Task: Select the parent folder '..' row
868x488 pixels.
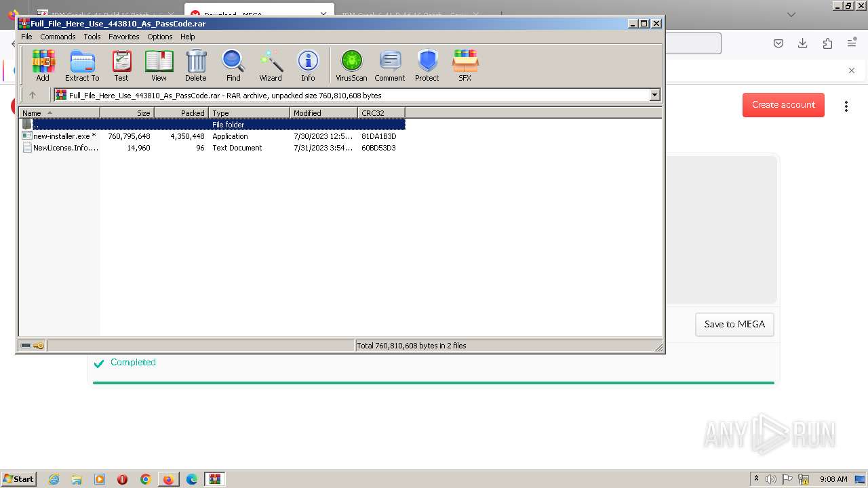Action: (212, 125)
